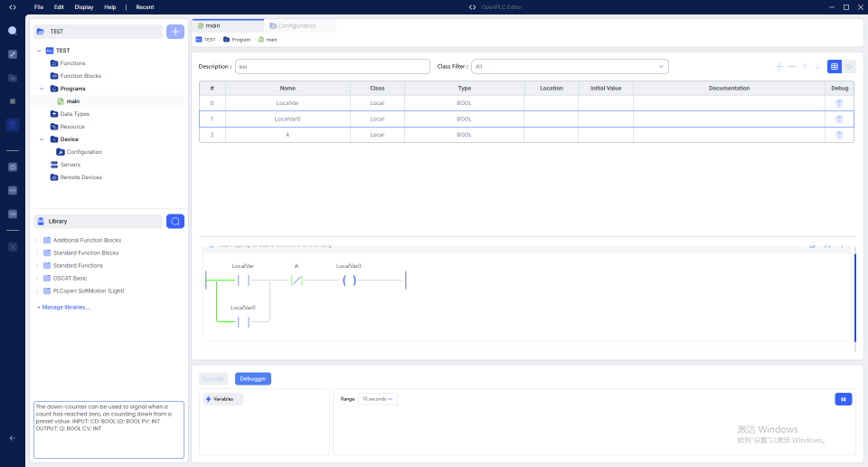
Task: Toggle debug bug for LocalVar row
Action: coord(839,103)
